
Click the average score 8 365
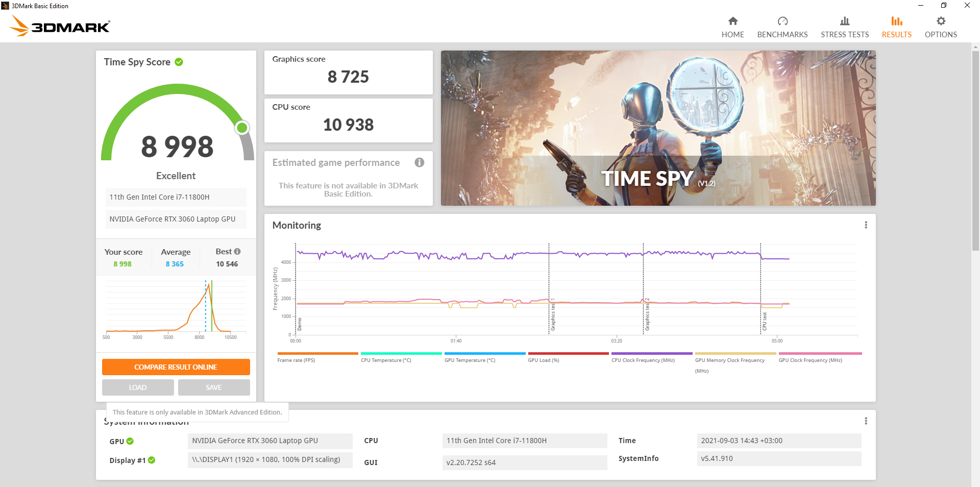coord(175,264)
